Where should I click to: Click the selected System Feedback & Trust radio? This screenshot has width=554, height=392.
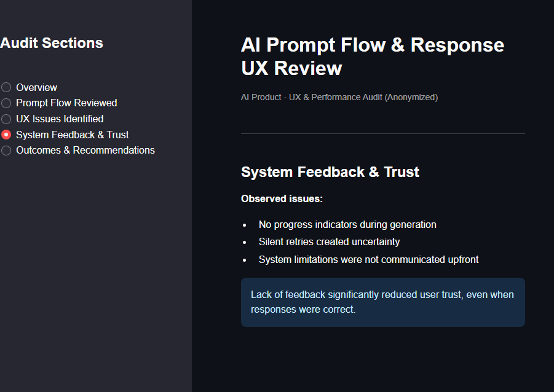pyautogui.click(x=6, y=135)
